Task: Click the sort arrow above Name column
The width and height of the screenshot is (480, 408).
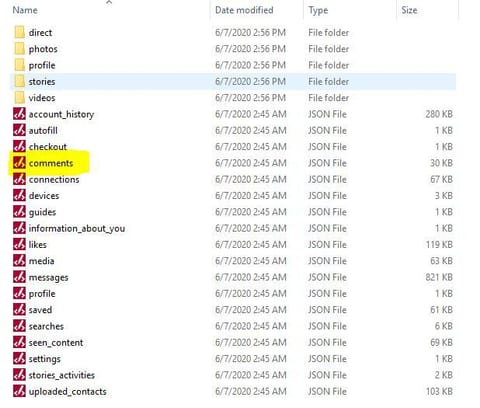Action: tap(109, 2)
